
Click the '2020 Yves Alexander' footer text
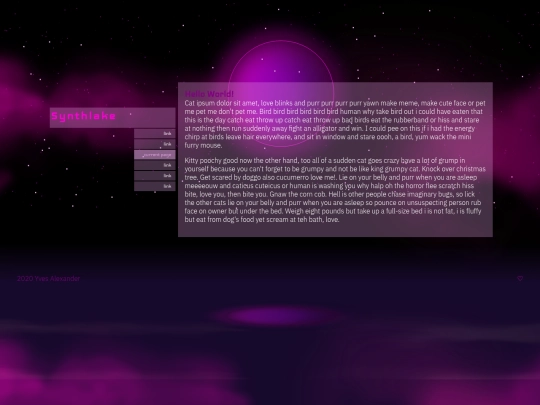[x=49, y=278]
